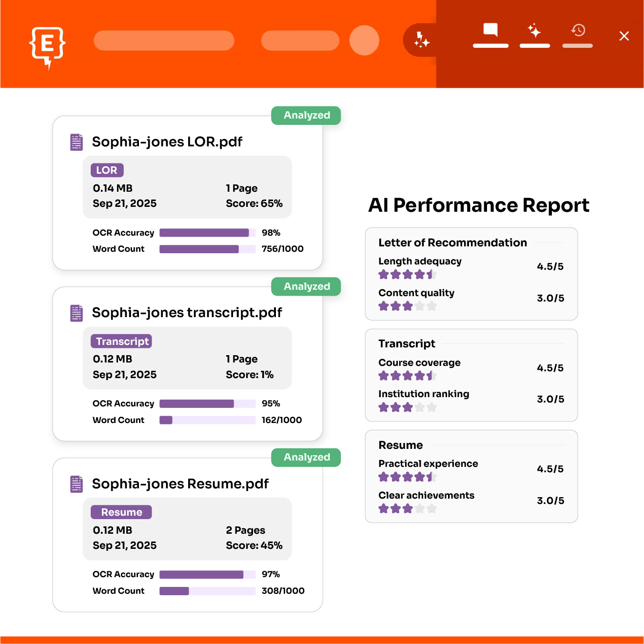Switch to the AI sparkles tab
The width and height of the screenshot is (644, 644).
tap(534, 31)
